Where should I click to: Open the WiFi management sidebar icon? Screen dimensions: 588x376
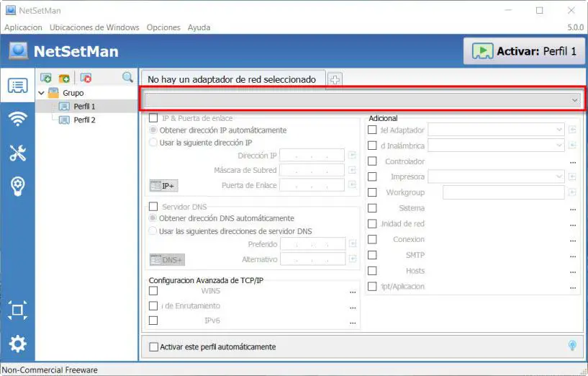click(x=17, y=119)
